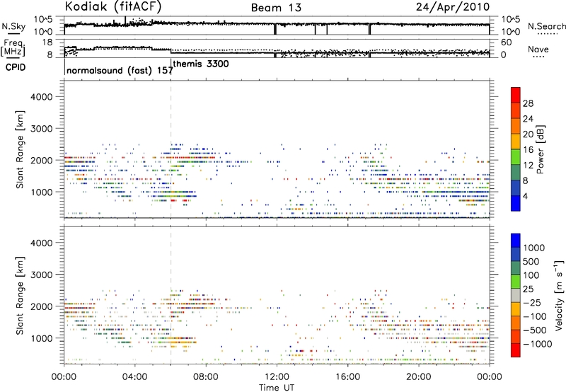Click the '60' Nave axis value
566x392 pixels.
[506, 42]
